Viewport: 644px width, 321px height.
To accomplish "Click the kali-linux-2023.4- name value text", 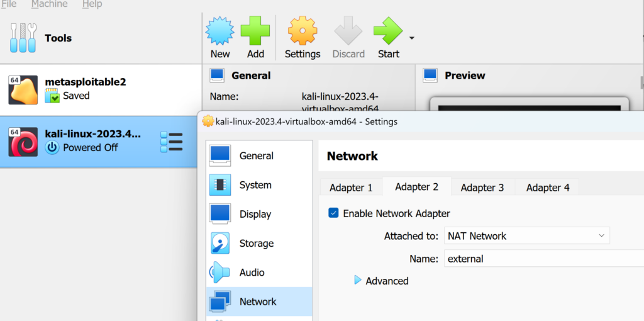I will coord(340,96).
